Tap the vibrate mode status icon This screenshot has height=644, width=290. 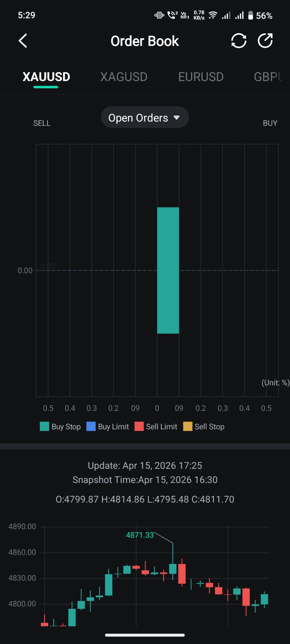[159, 15]
